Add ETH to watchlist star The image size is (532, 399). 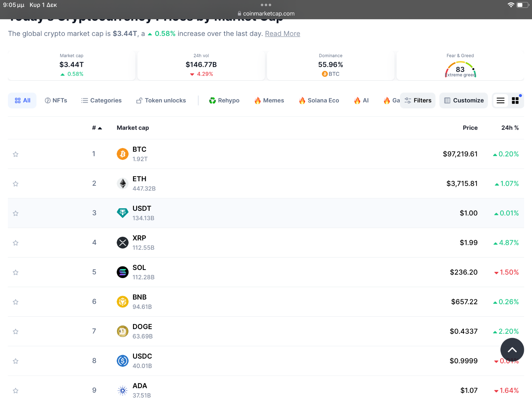point(16,184)
